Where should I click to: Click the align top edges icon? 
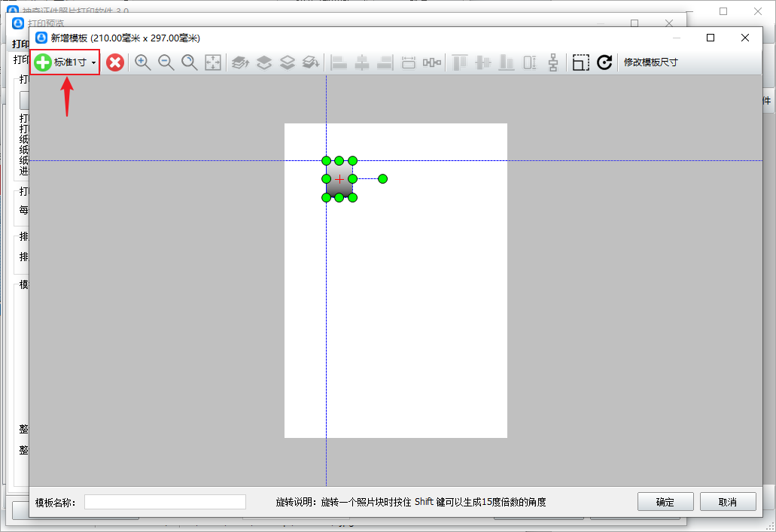point(459,62)
